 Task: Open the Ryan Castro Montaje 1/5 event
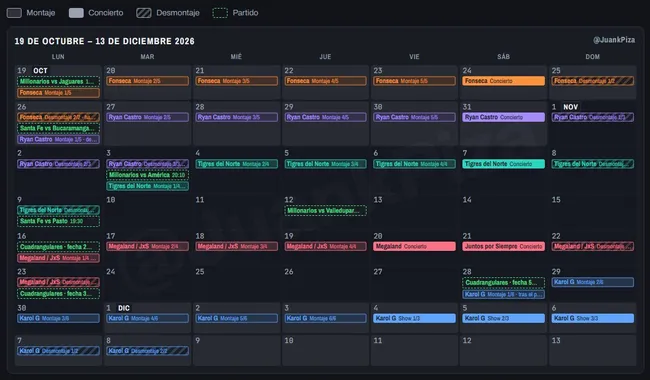point(58,140)
